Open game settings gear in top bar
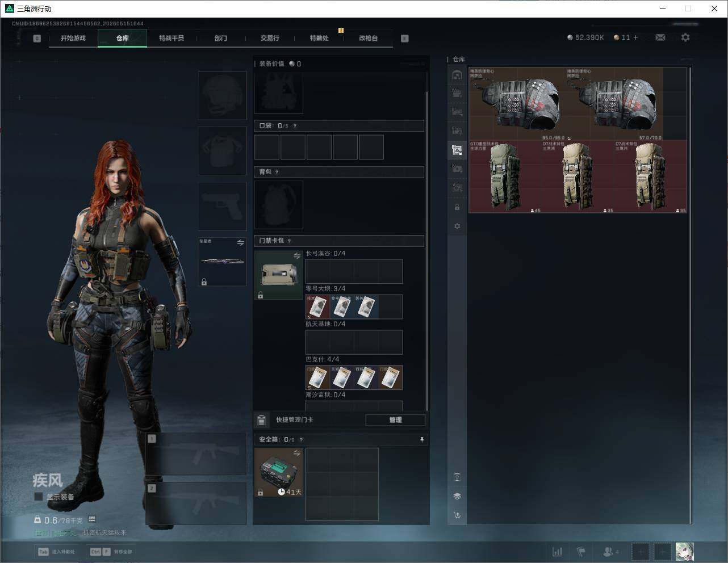Image resolution: width=728 pixels, height=563 pixels. point(685,37)
